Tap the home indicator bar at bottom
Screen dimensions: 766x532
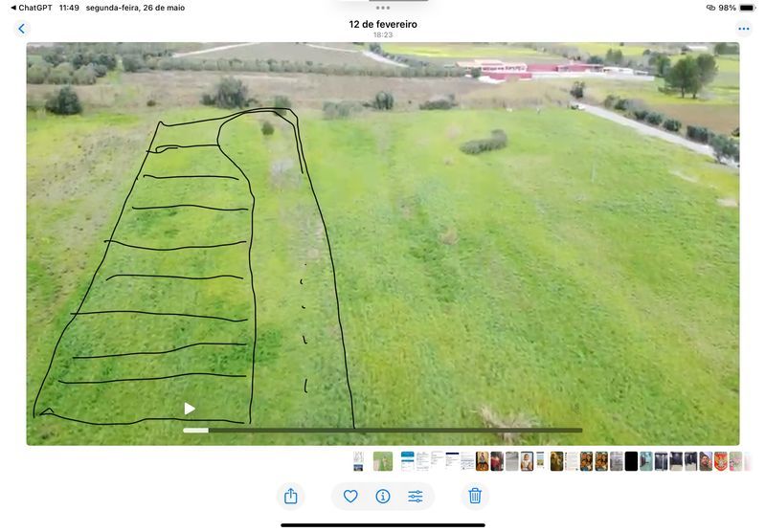tap(383, 525)
